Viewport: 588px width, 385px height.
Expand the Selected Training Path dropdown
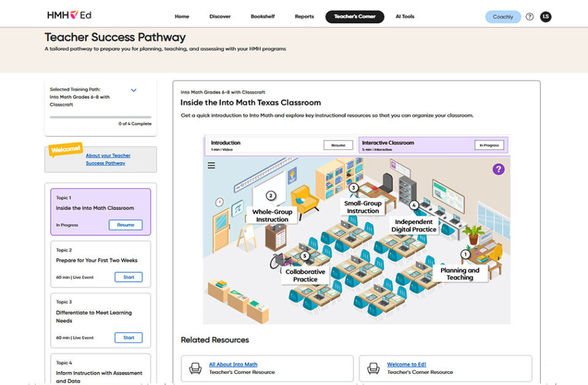[x=134, y=91]
